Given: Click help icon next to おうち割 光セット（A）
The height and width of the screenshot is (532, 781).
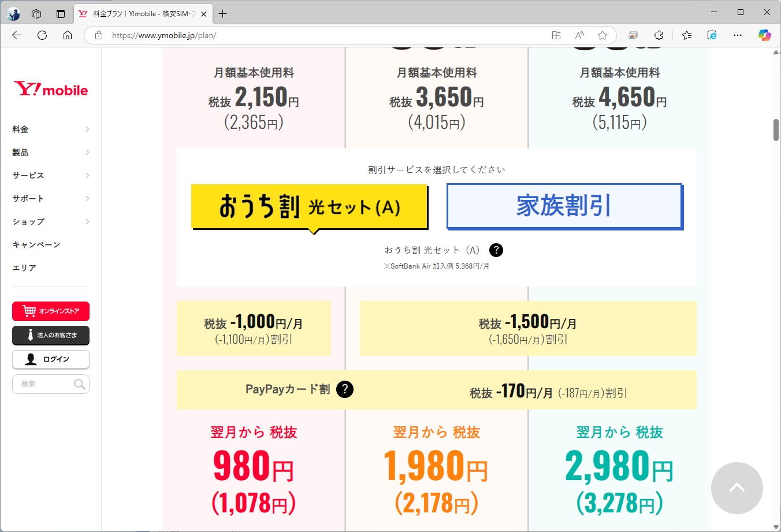Looking at the screenshot, I should 496,250.
